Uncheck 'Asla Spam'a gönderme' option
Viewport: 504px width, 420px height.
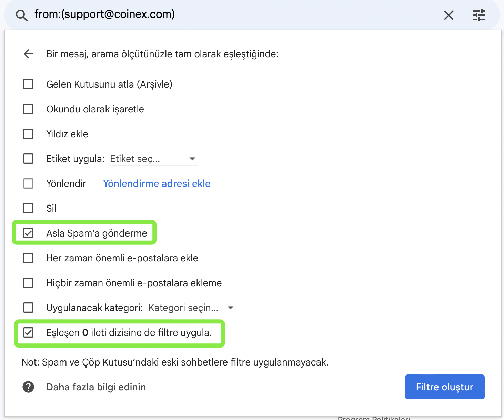pos(28,233)
